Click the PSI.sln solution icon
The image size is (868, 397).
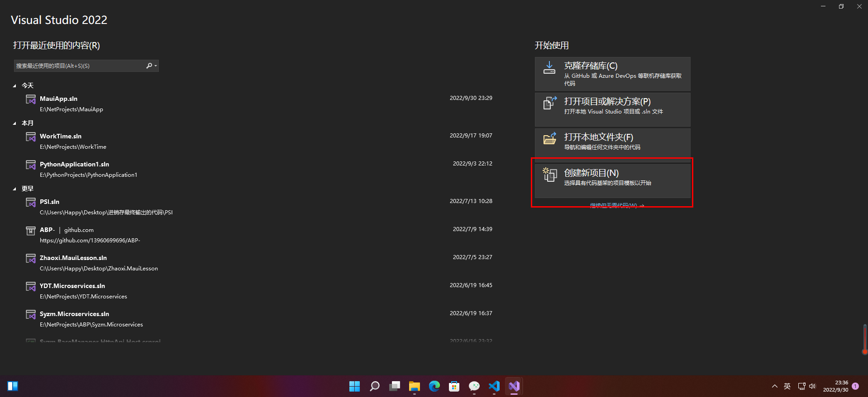31,202
